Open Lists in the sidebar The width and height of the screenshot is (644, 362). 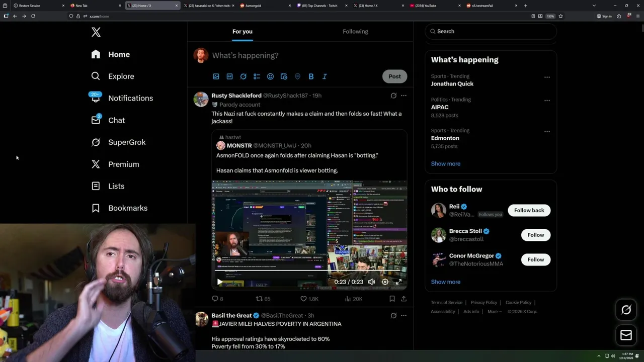point(108,186)
